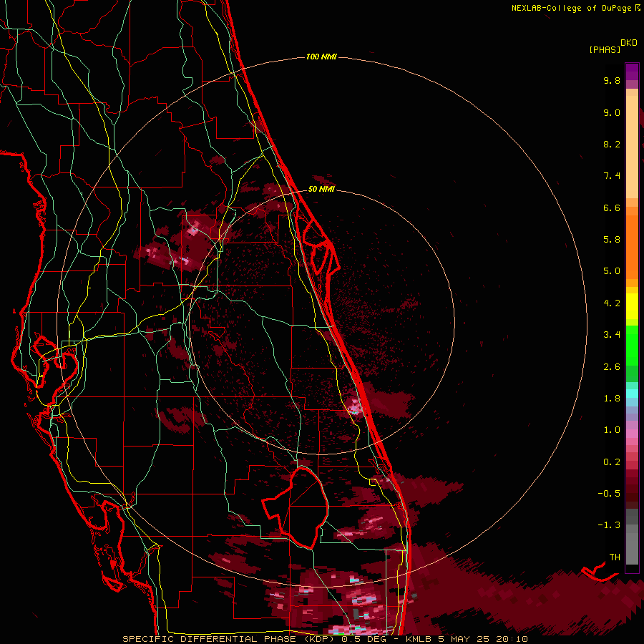Click the [PHAS] units label

(605, 49)
